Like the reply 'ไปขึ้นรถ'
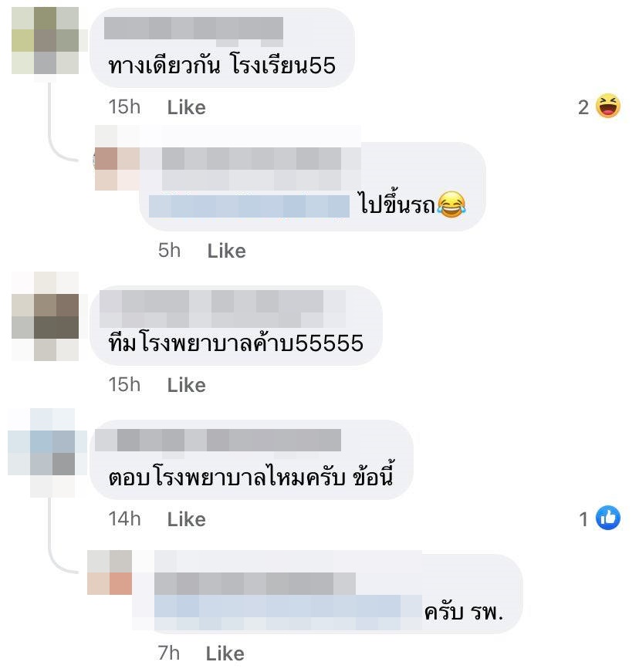This screenshot has width=639, height=672. (226, 251)
